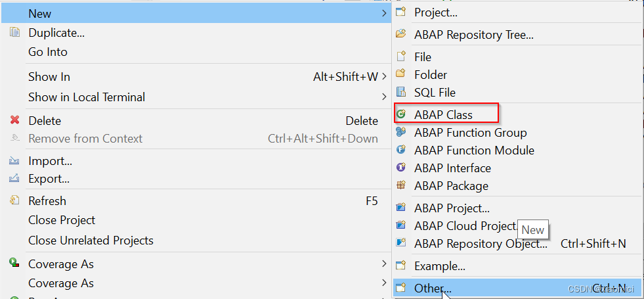This screenshot has width=644, height=299.
Task: Open the first Coverage As submenu arrow
Action: 384,264
